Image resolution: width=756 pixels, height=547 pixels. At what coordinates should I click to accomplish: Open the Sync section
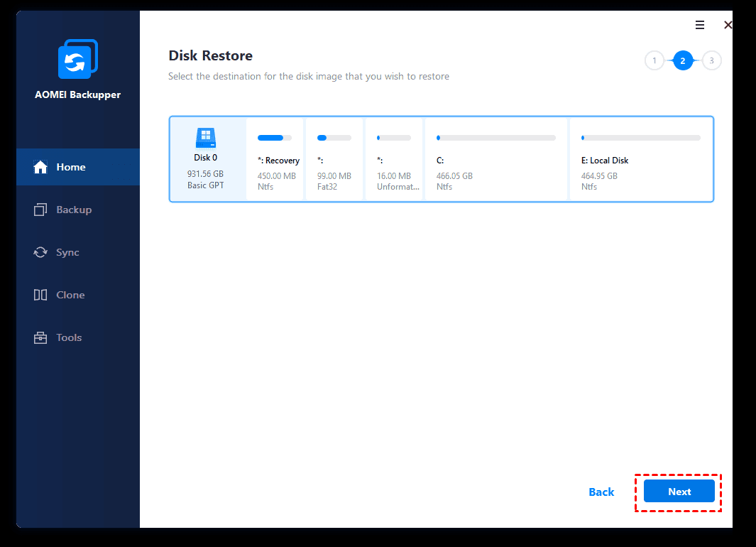point(78,252)
